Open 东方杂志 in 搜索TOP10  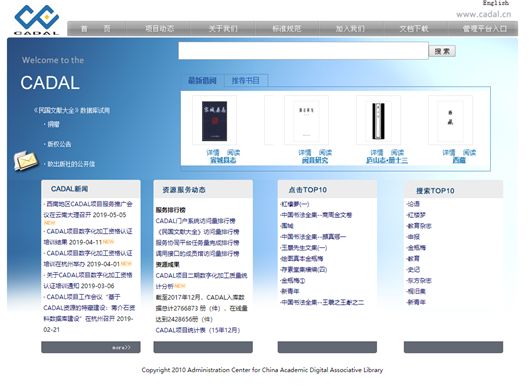point(419,280)
